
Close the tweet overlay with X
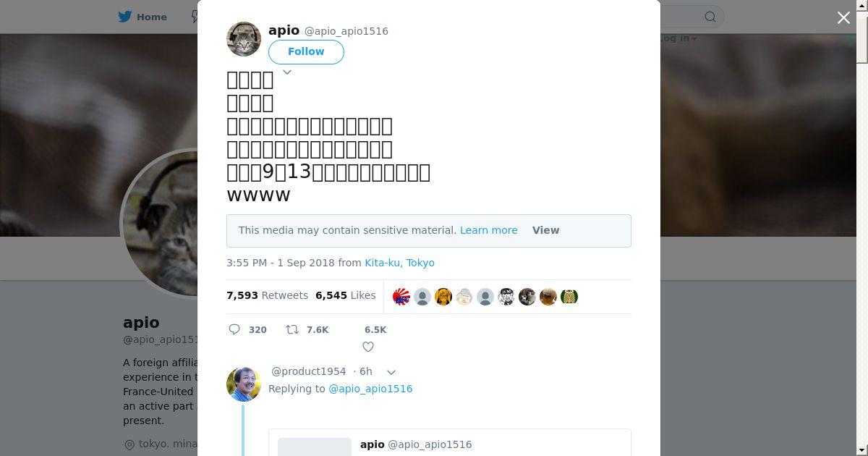tap(843, 17)
